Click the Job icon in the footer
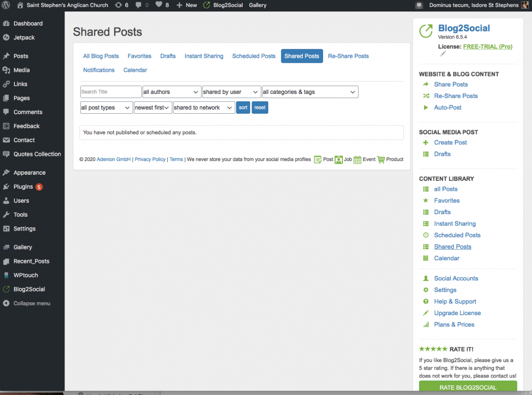The width and height of the screenshot is (532, 395). [x=338, y=160]
